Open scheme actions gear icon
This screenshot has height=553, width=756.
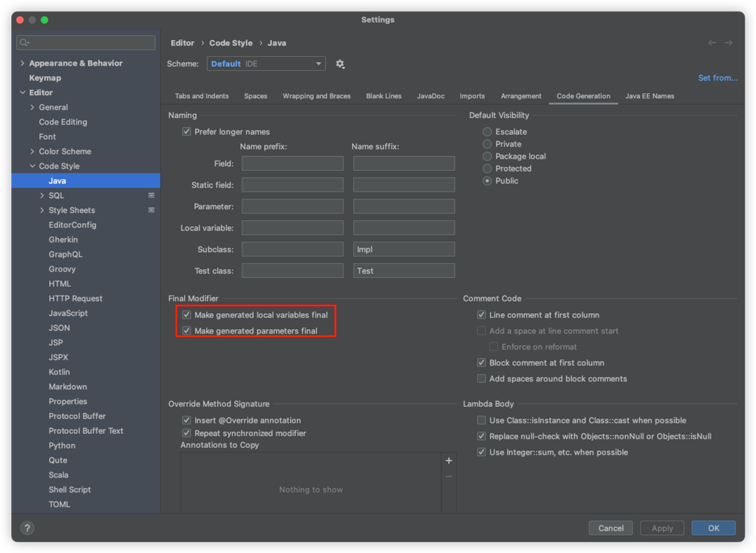tap(340, 64)
